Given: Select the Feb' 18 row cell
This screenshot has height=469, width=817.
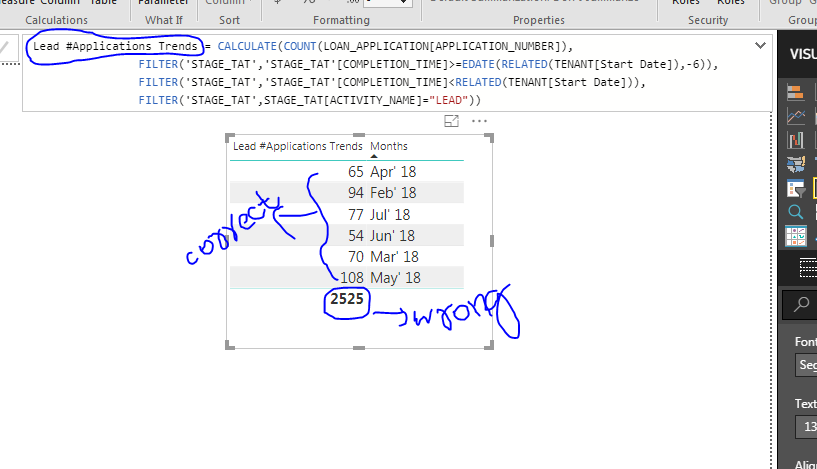Looking at the screenshot, I should coord(393,193).
